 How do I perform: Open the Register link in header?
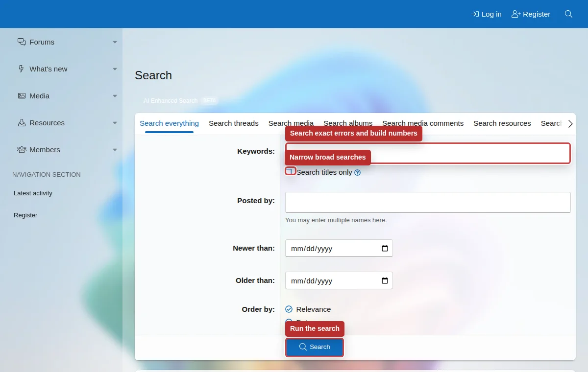pos(531,14)
